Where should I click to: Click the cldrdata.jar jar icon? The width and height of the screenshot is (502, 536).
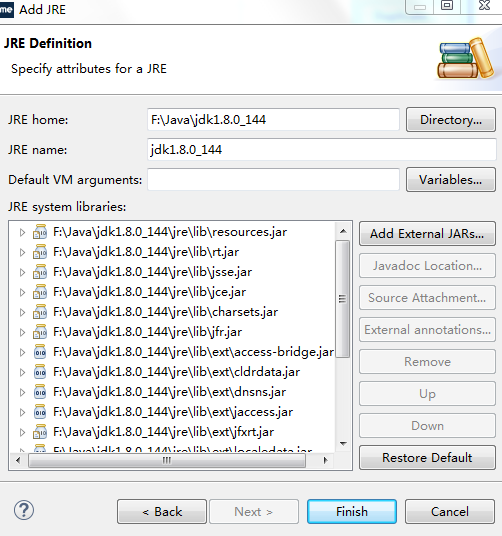[x=40, y=372]
